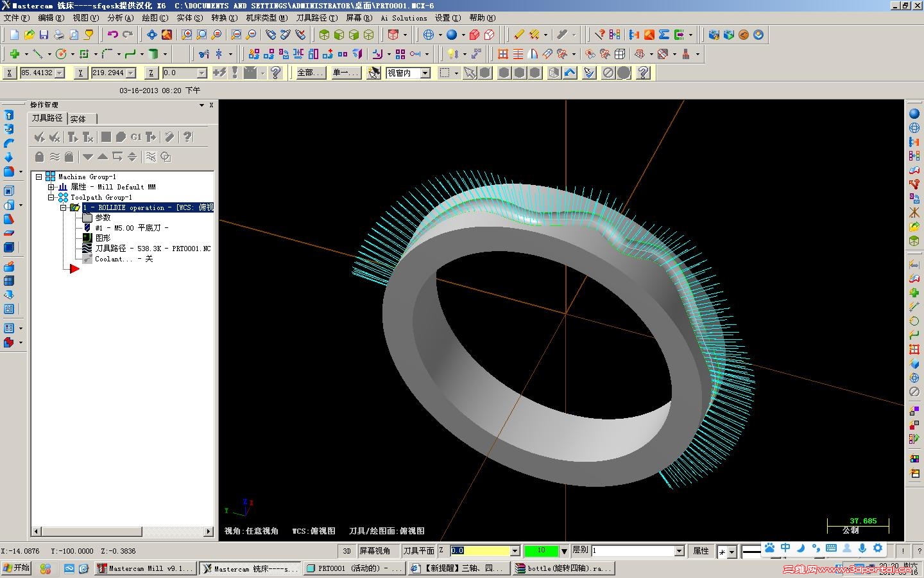This screenshot has width=924, height=578.
Task: Open Mastercam Mill v9.1 taskbar window
Action: click(145, 568)
